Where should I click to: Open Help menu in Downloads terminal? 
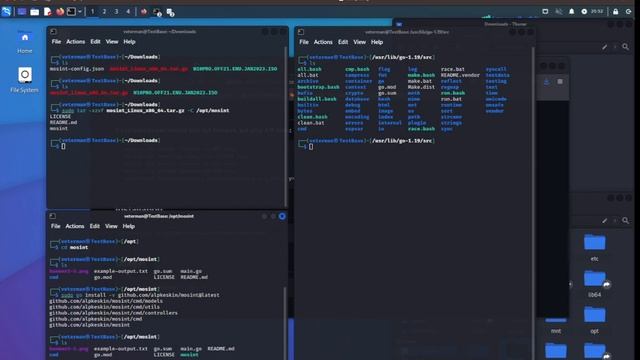click(x=129, y=42)
